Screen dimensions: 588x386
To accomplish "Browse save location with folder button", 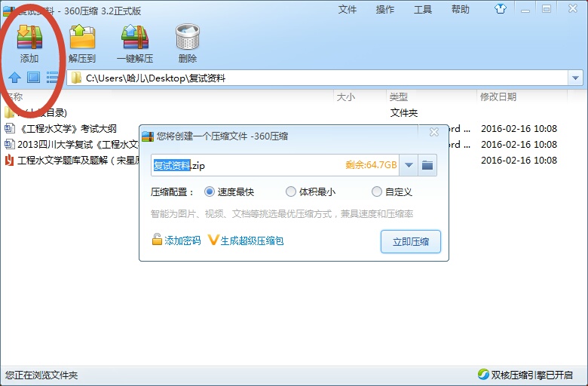I will point(427,165).
